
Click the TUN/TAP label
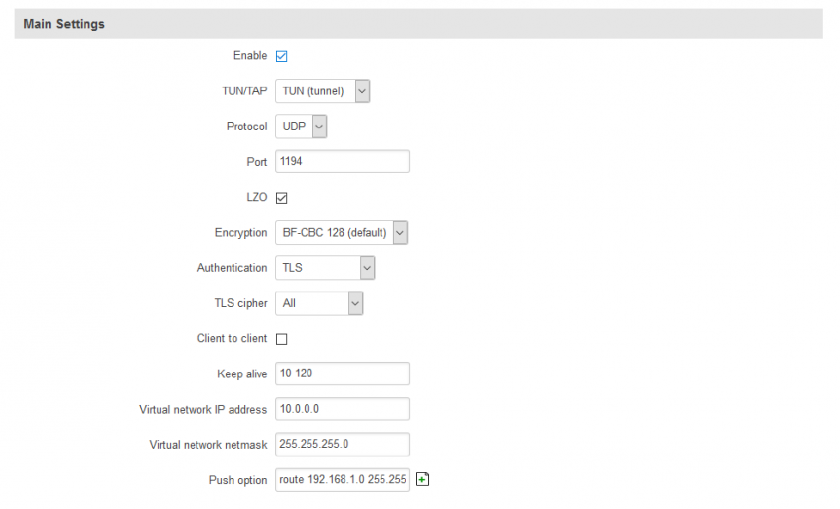pyautogui.click(x=245, y=91)
